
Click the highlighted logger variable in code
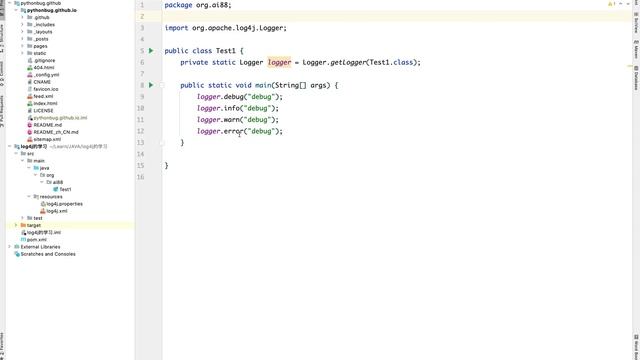coord(279,62)
